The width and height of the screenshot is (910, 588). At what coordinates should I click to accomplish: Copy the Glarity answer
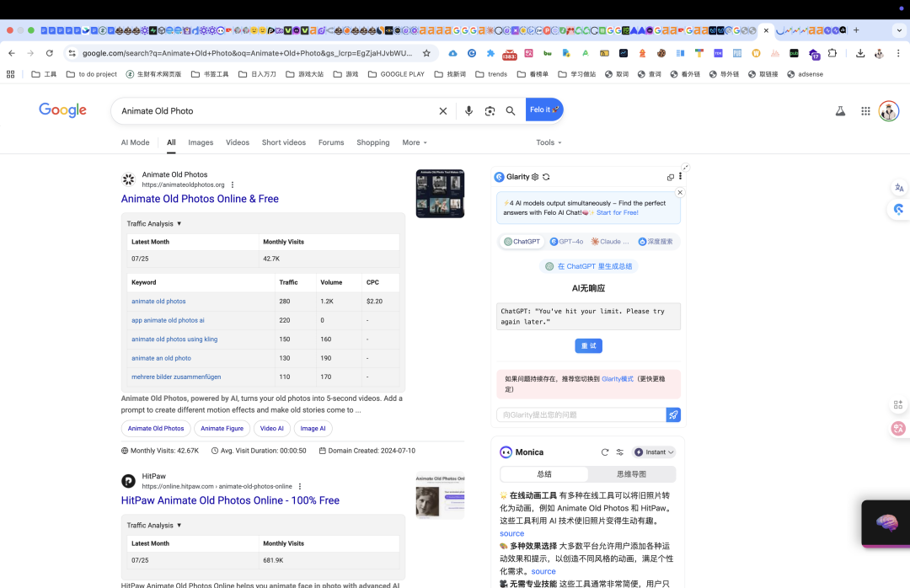(x=671, y=177)
